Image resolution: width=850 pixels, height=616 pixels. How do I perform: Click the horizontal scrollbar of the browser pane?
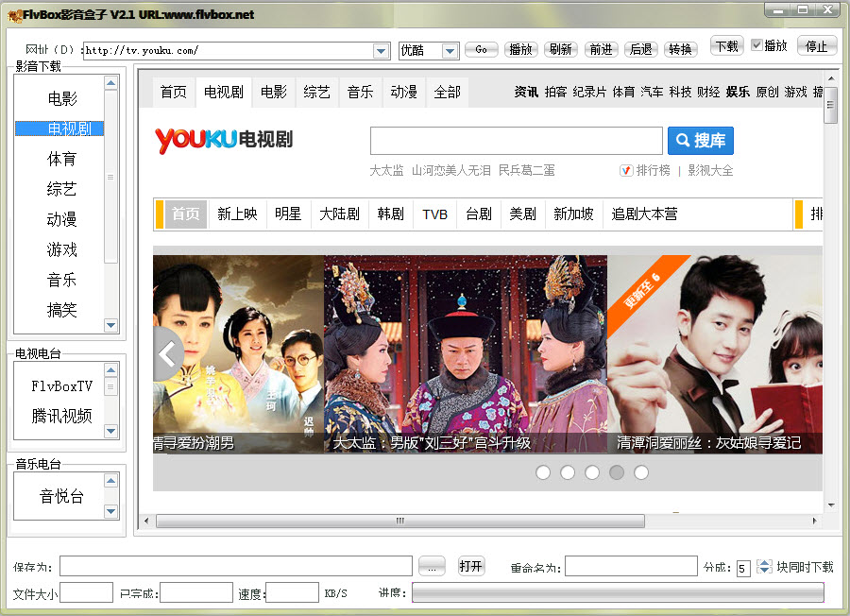400,522
